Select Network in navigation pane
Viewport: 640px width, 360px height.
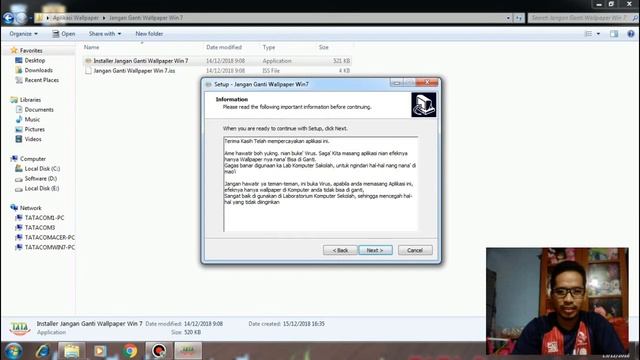pos(31,208)
